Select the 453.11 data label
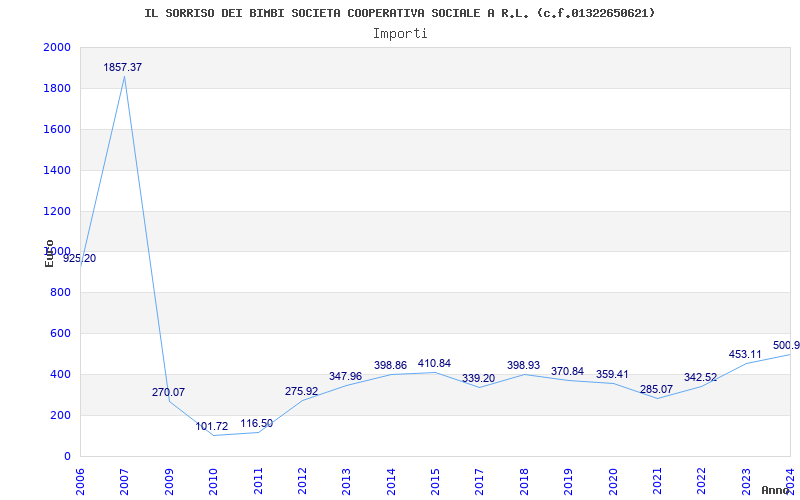The image size is (800, 500). pos(745,354)
